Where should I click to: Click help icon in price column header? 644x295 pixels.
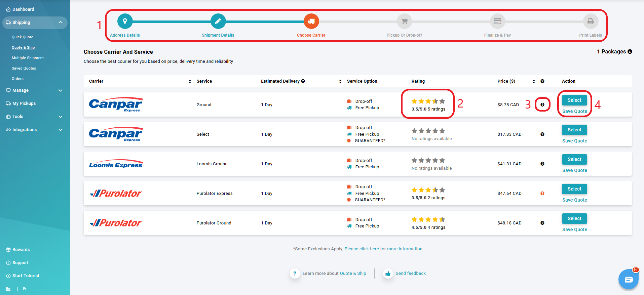tap(542, 81)
